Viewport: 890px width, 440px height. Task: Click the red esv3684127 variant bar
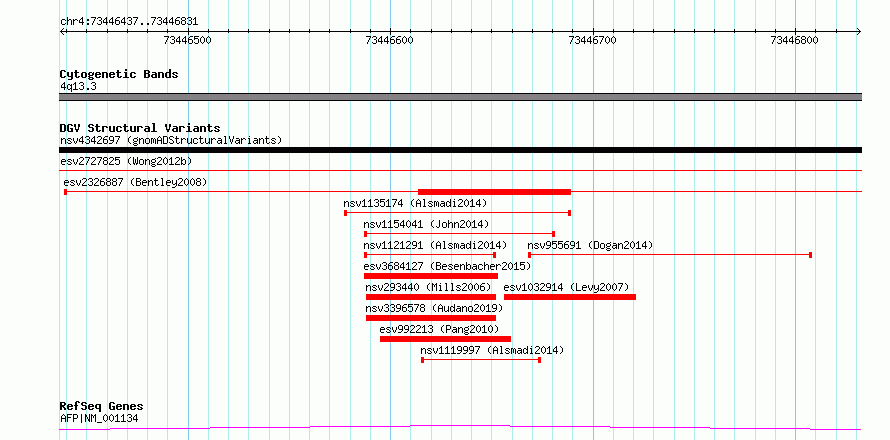point(431,276)
